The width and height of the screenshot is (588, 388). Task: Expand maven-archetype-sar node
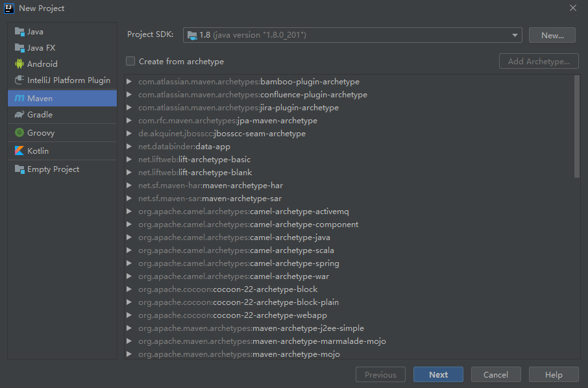tap(129, 198)
